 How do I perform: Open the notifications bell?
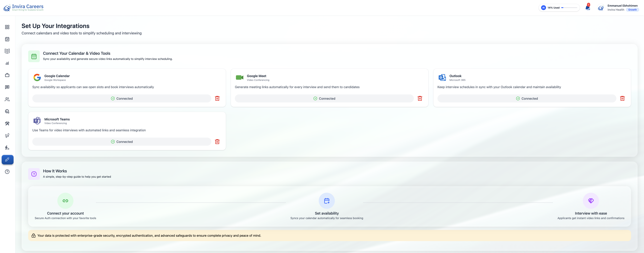click(x=588, y=8)
